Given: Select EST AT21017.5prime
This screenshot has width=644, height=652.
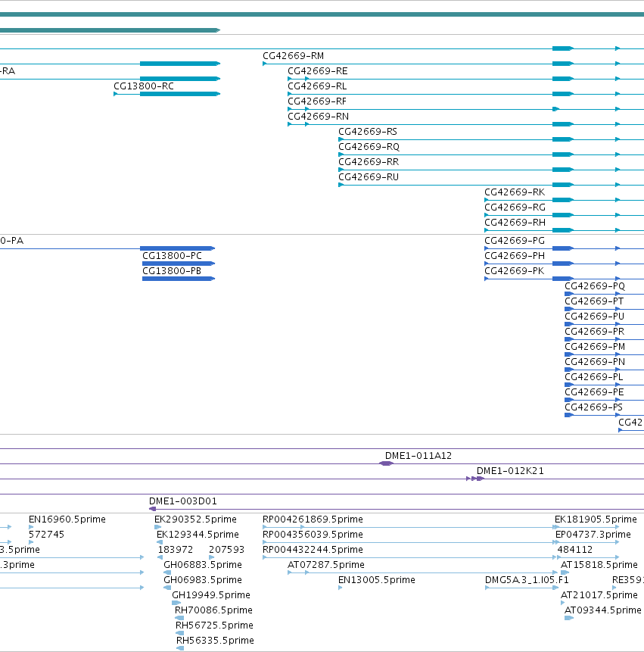Looking at the screenshot, I should pos(599,595).
